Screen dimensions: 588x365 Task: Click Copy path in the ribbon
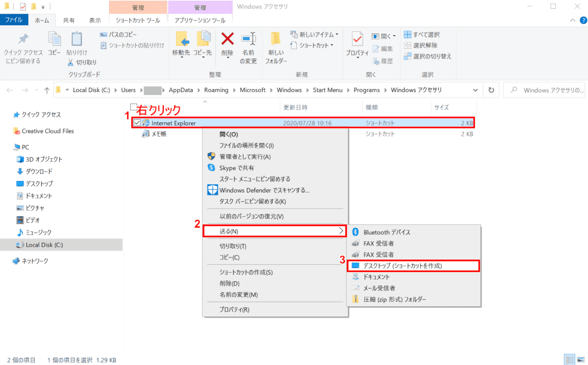click(x=118, y=35)
